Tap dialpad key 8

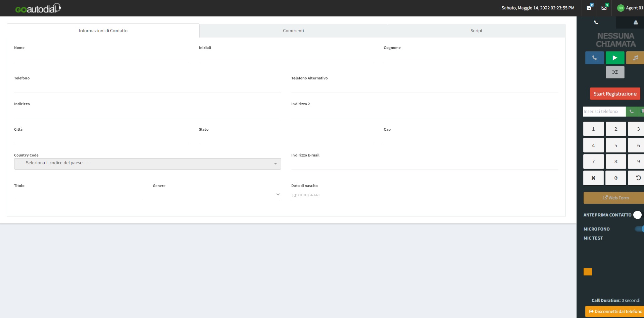(x=615, y=162)
